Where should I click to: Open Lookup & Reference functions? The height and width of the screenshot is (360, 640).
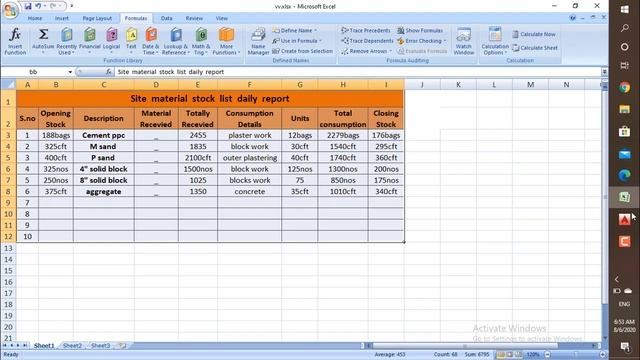[176, 41]
